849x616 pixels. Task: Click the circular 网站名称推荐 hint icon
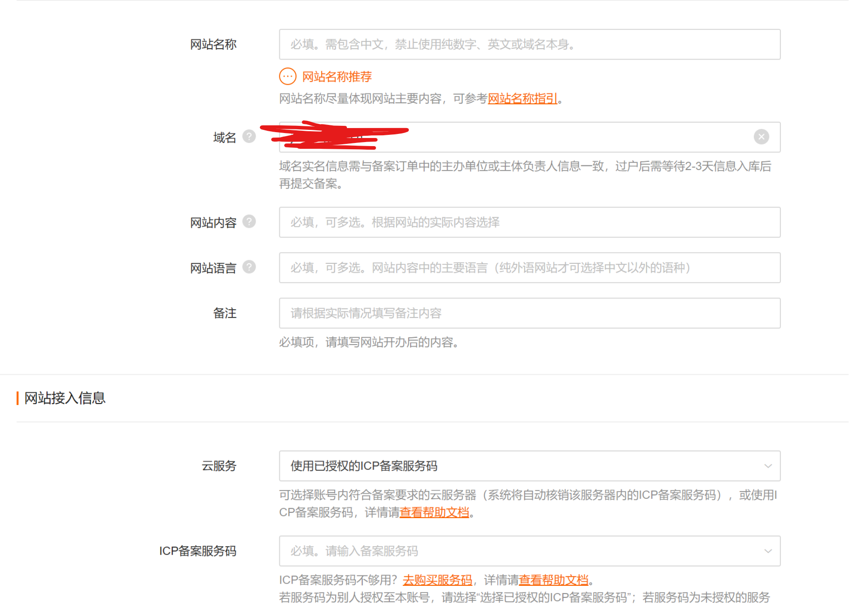tap(287, 76)
